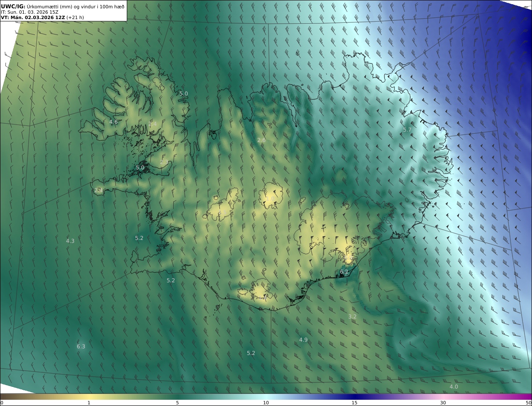Select the 'IT: Sun. 01. 03. 2026 15Z' line
This screenshot has width=532, height=406.
(x=30, y=12)
